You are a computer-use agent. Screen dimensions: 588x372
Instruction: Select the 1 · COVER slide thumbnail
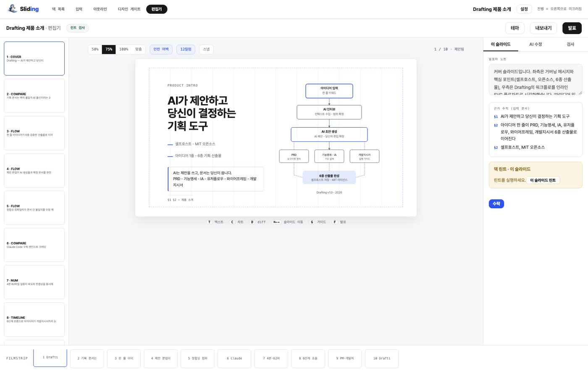(x=34, y=58)
